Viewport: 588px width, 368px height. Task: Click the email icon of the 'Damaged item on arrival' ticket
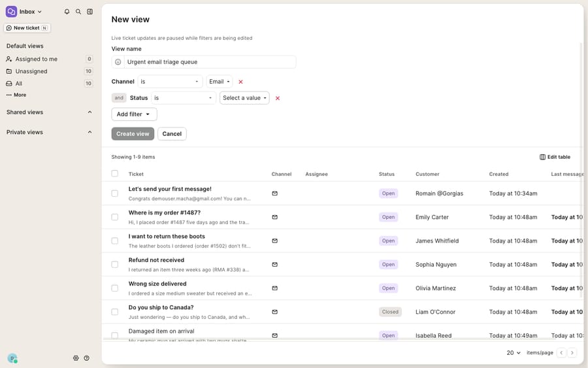tap(275, 335)
